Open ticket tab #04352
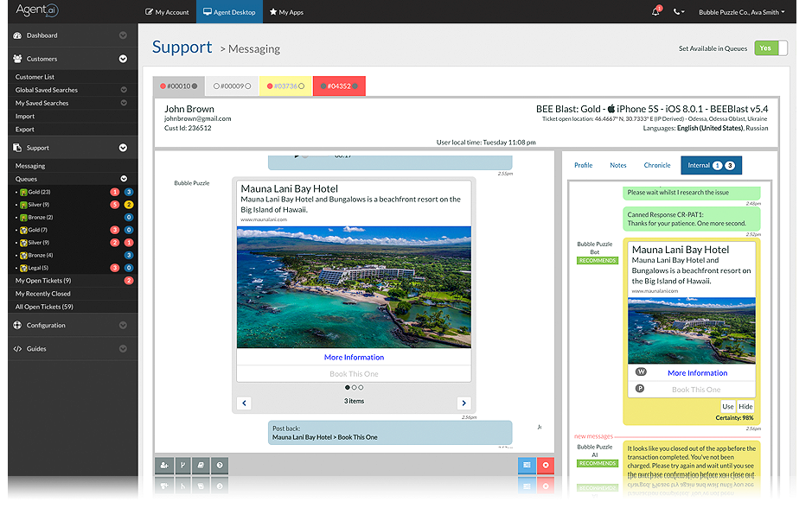This screenshot has width=812, height=508. (339, 86)
